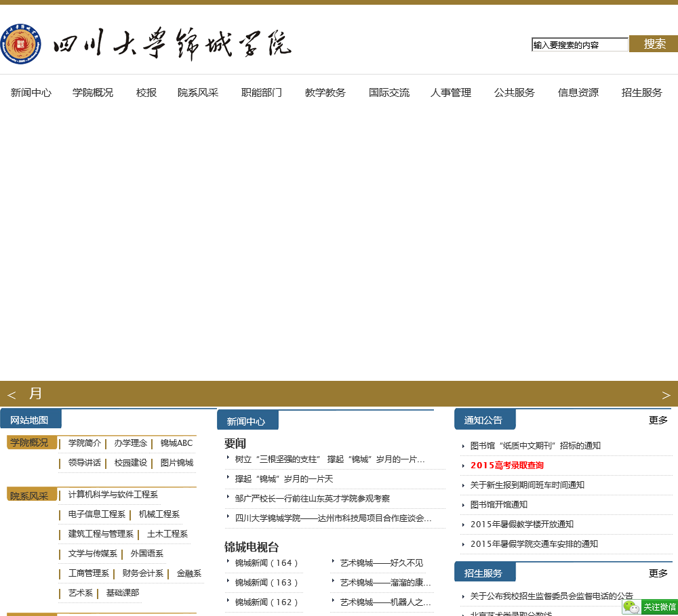The width and height of the screenshot is (678, 616).
Task: Open notice 2015年暑假学院交通车安排的通知
Action: 534,543
